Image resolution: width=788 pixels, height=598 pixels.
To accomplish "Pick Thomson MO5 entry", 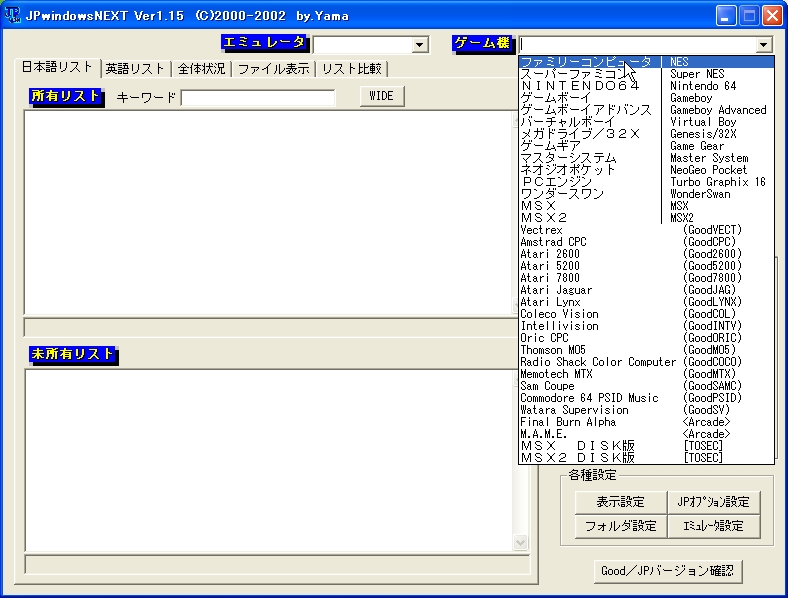I will tap(646, 350).
